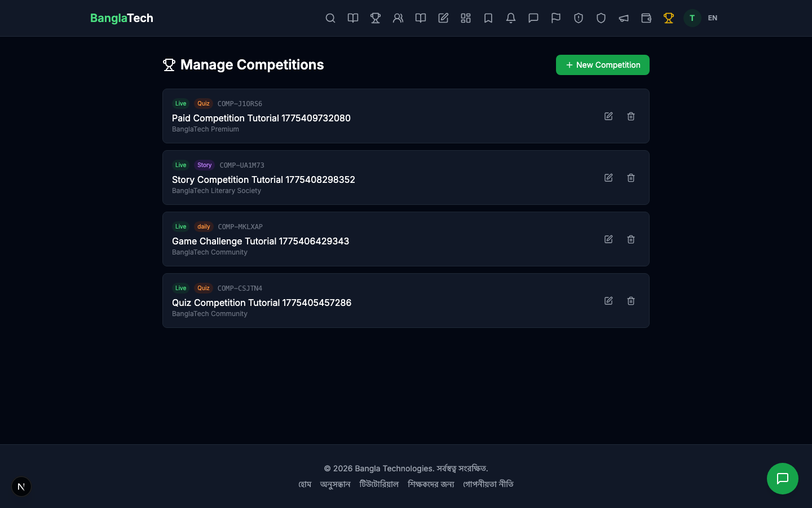Open the shield security icon
812x508 pixels.
(601, 18)
